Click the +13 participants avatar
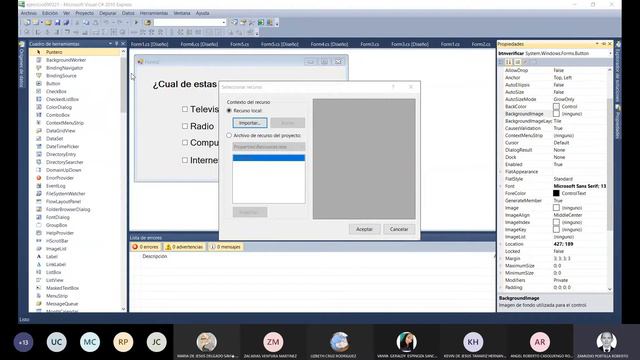 point(23,342)
